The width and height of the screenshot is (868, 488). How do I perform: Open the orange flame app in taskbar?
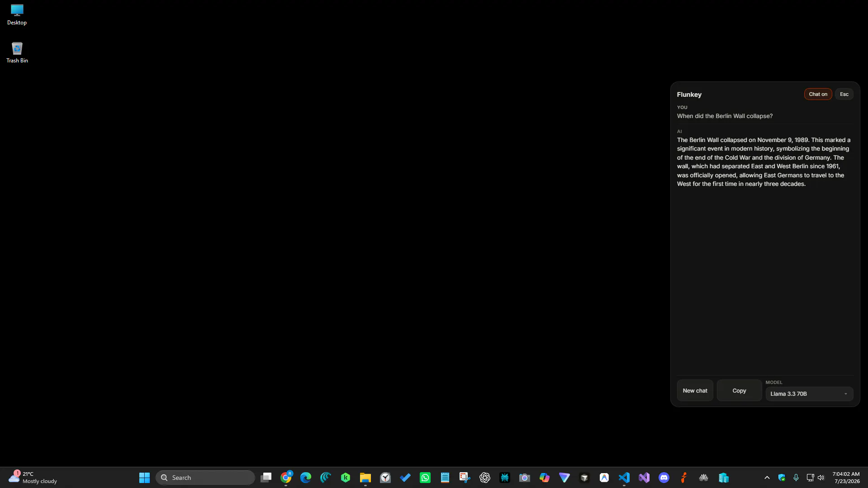[x=684, y=478]
